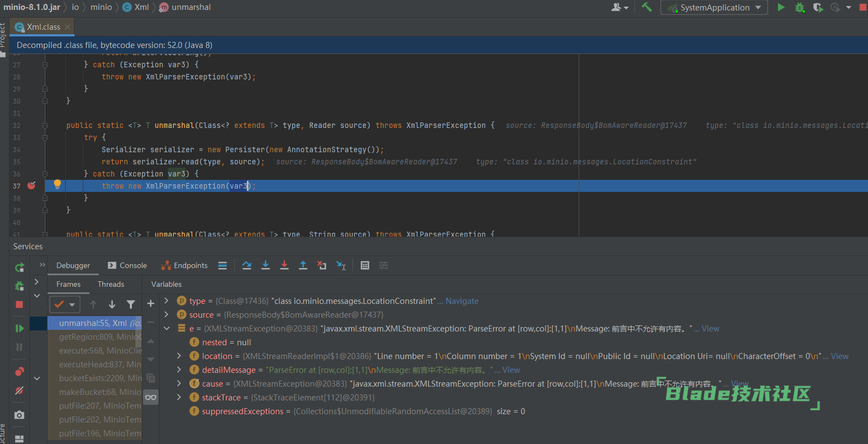Screen dimensions: 868x444
Task: Select the makeBucket:68 stack frame
Action: point(94,392)
